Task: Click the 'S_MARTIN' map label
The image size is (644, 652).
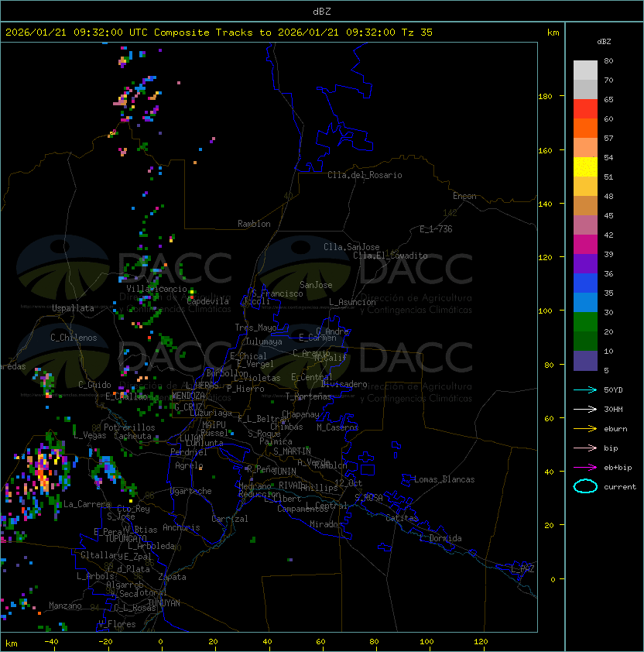Action: click(293, 451)
